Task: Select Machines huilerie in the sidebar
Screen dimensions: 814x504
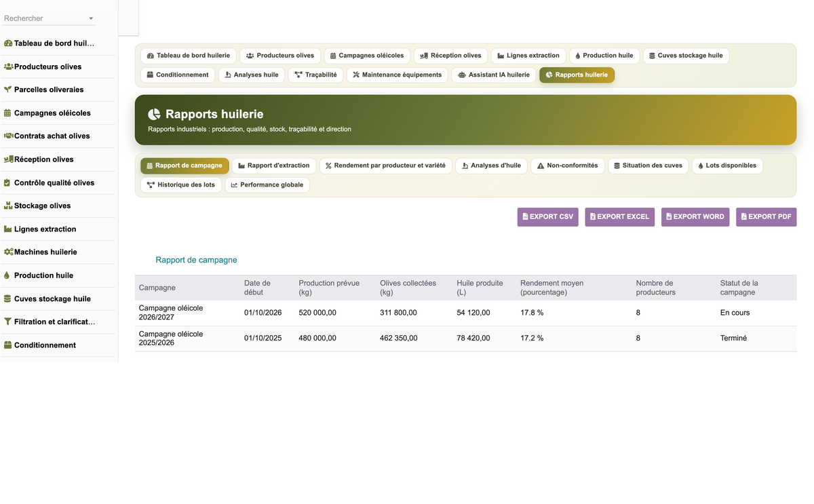Action: [x=45, y=252]
